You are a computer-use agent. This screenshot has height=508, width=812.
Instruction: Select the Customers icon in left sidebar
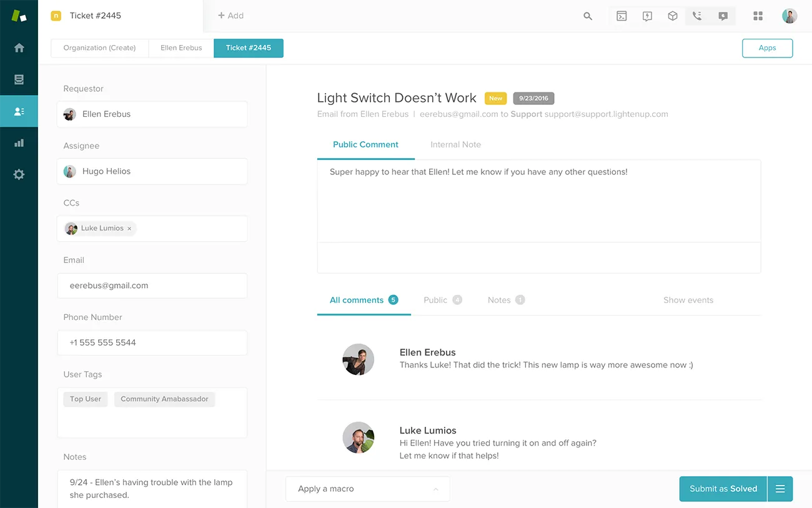pos(19,111)
